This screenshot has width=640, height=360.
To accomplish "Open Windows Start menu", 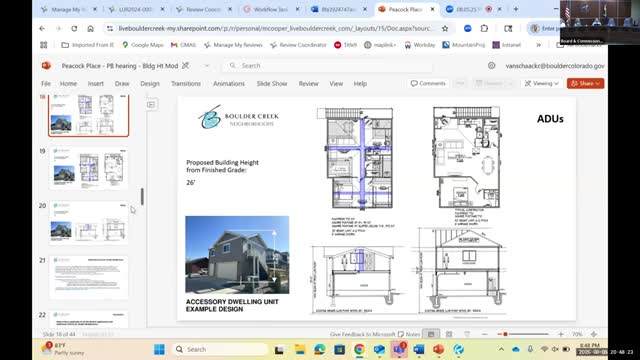I will tap(159, 349).
